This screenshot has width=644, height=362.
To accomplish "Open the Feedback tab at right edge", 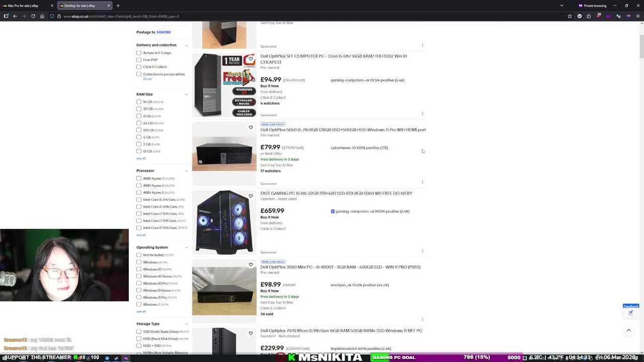I will 630,306.
